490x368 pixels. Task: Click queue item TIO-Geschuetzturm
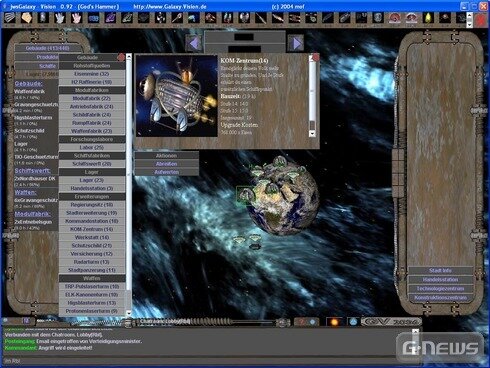[x=36, y=156]
